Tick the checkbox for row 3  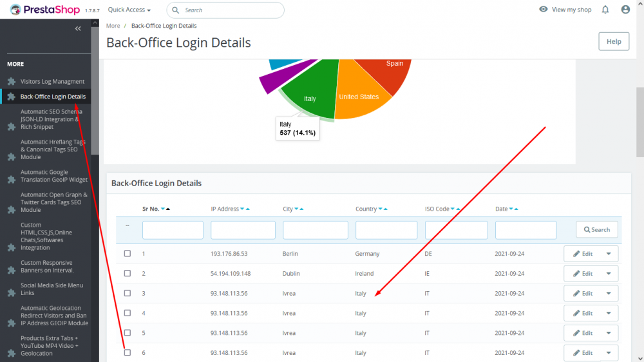click(128, 293)
